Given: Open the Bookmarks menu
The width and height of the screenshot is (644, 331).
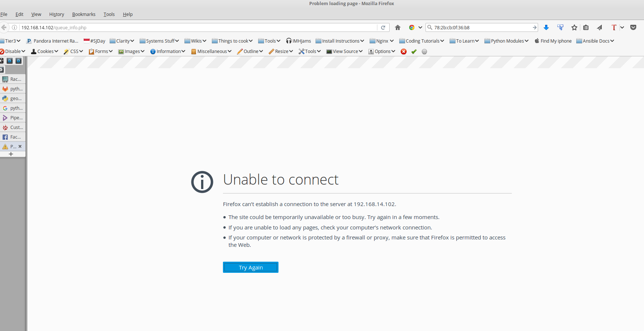Looking at the screenshot, I should (x=84, y=14).
